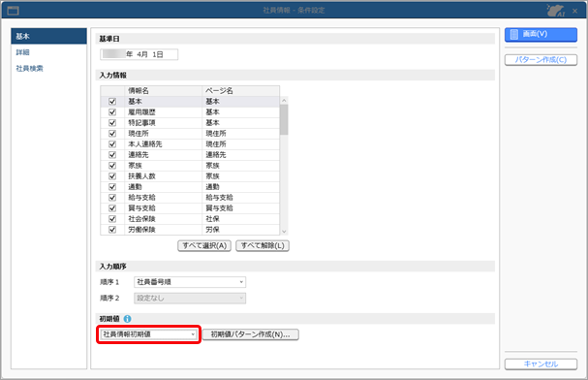Click the window icon in the title bar
The width and height of the screenshot is (588, 380).
click(x=13, y=10)
